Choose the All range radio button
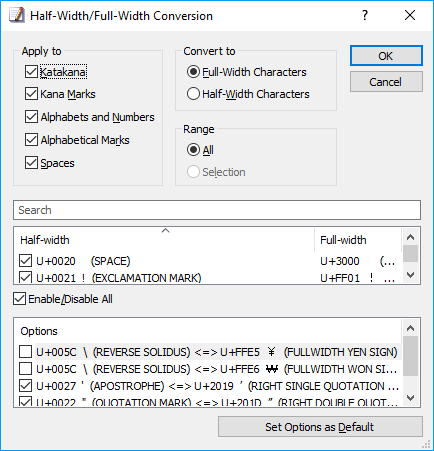 point(193,150)
